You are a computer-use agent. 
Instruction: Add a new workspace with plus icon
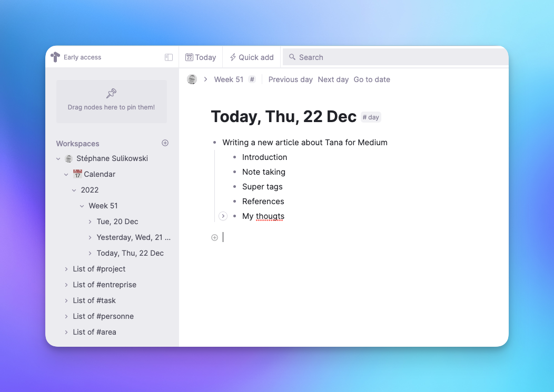tap(165, 143)
